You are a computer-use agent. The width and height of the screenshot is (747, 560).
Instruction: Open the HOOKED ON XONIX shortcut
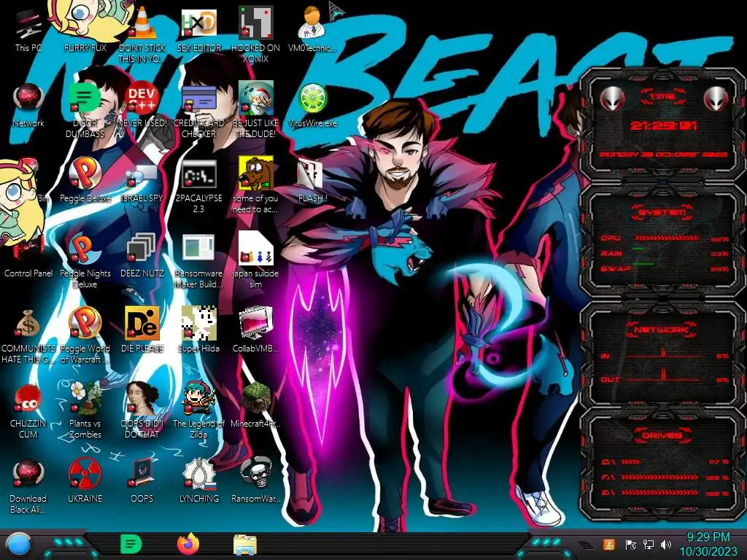click(255, 36)
